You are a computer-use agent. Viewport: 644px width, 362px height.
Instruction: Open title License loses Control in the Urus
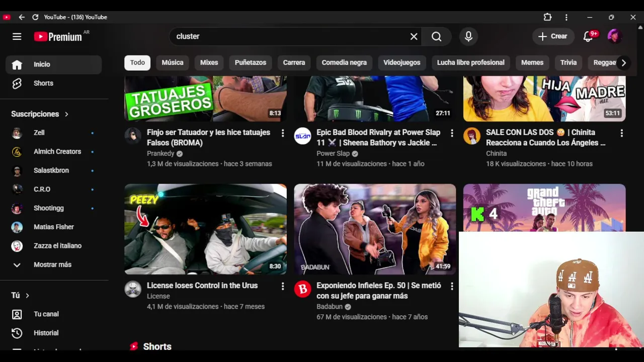[x=202, y=285]
